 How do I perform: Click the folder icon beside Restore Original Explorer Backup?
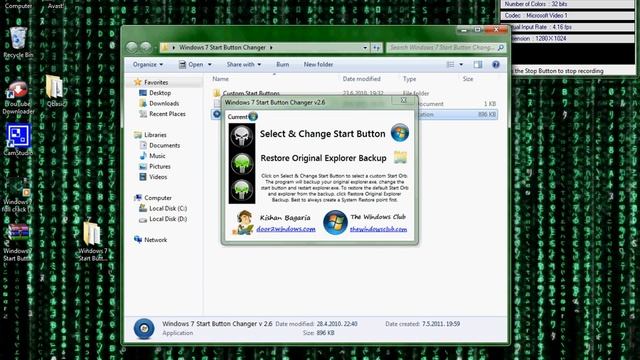point(400,157)
